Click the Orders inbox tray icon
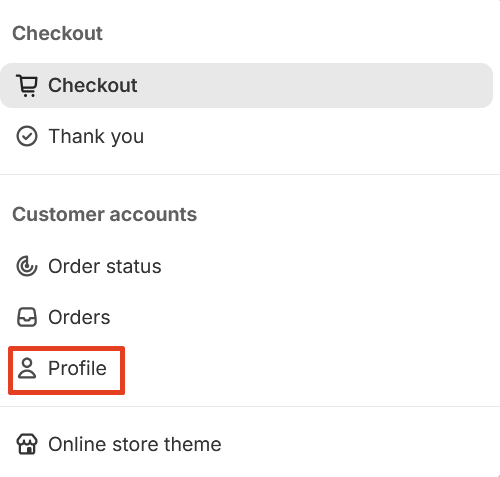Viewport: 500px width, 477px height. click(27, 317)
